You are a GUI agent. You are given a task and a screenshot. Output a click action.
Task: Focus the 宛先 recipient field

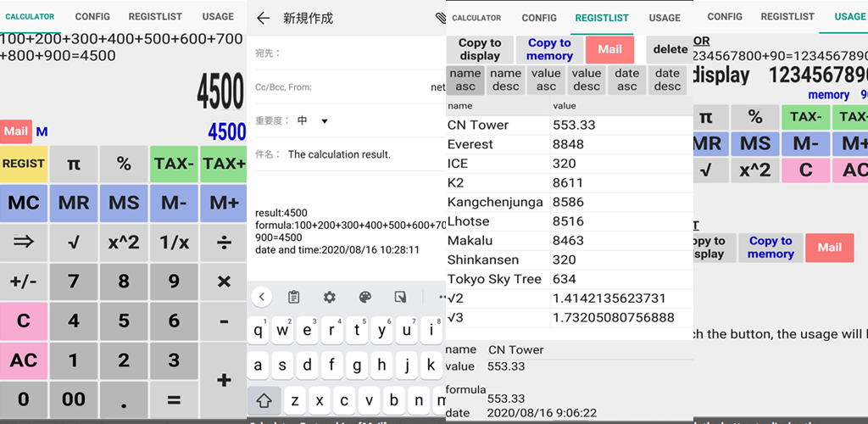(x=350, y=53)
